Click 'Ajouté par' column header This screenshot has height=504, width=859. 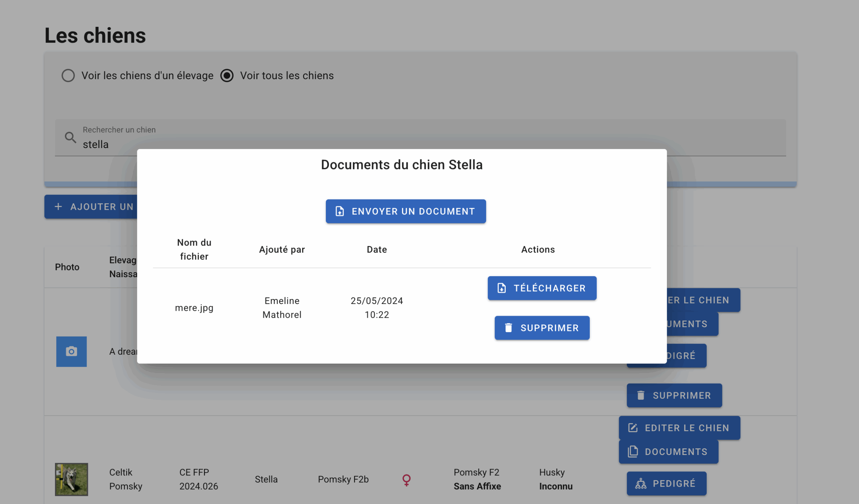(282, 249)
